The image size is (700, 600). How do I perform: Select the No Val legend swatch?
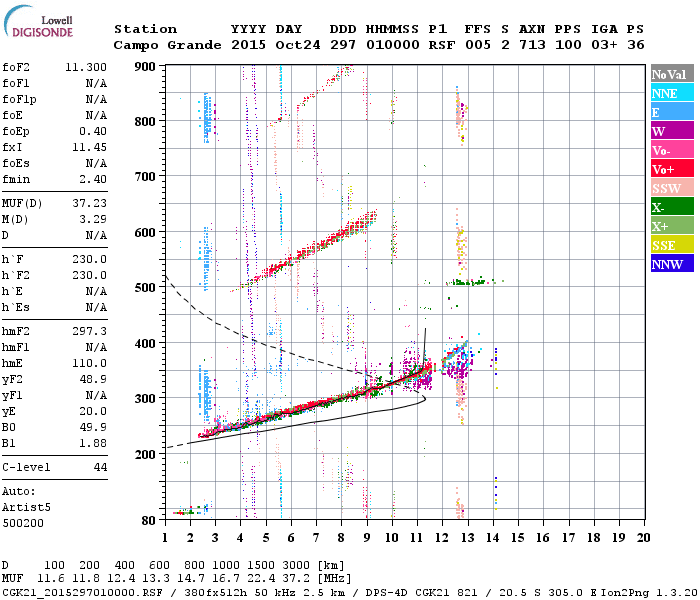[672, 74]
